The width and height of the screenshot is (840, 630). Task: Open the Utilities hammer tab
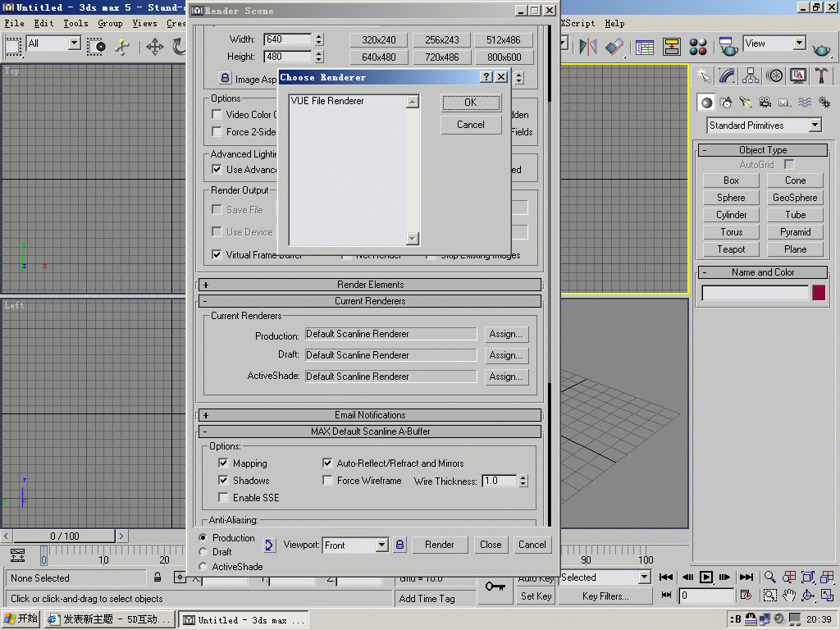821,75
